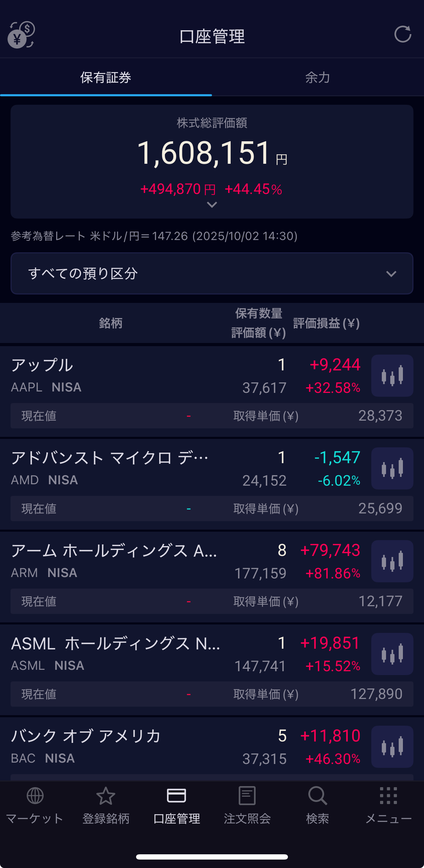
Task: Refresh the account data
Action: coord(403,34)
